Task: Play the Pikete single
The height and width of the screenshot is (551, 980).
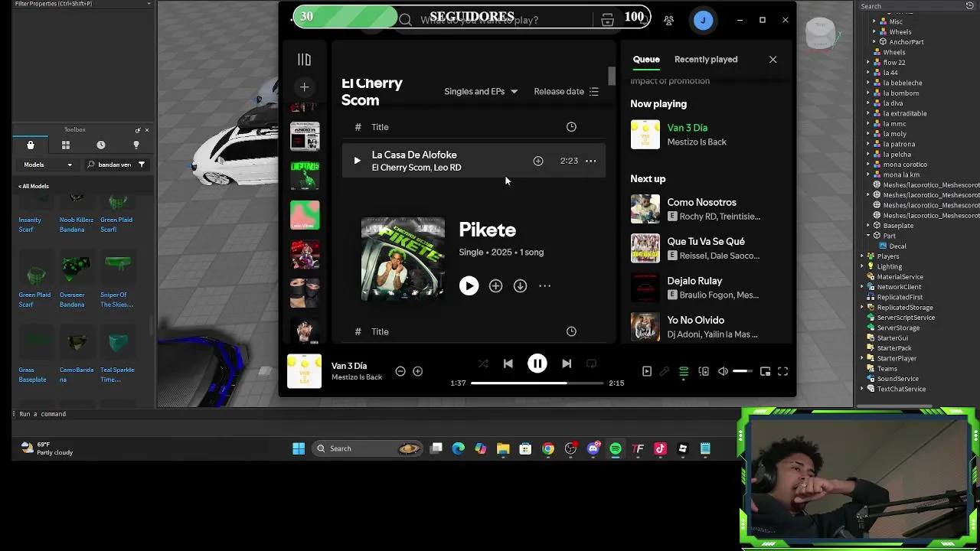Action: click(469, 285)
